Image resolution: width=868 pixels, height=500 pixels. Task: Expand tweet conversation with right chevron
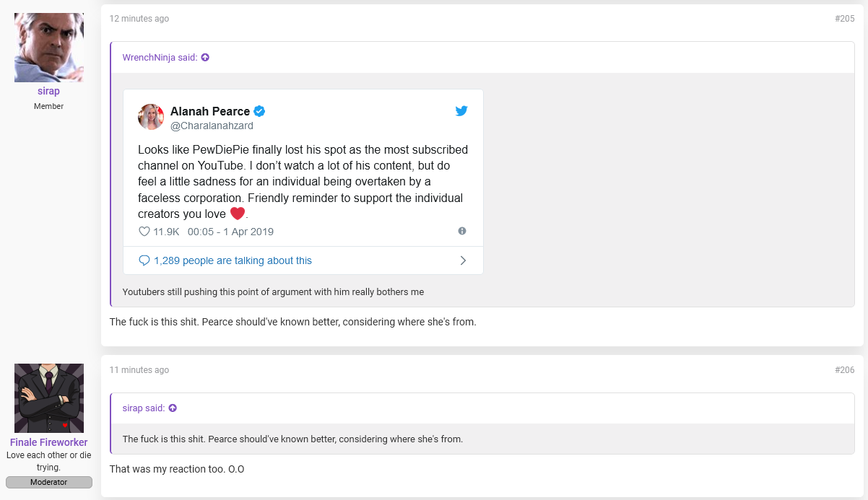pyautogui.click(x=463, y=260)
